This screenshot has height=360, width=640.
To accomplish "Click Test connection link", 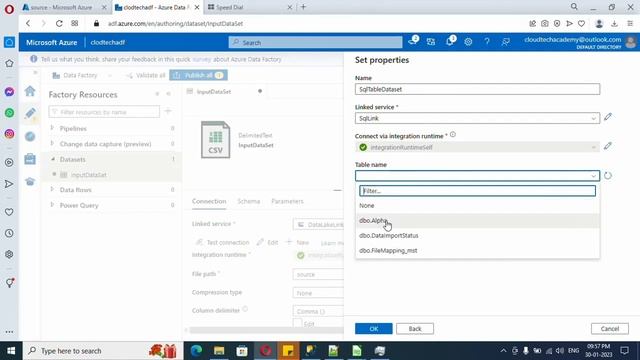I will 222,242.
